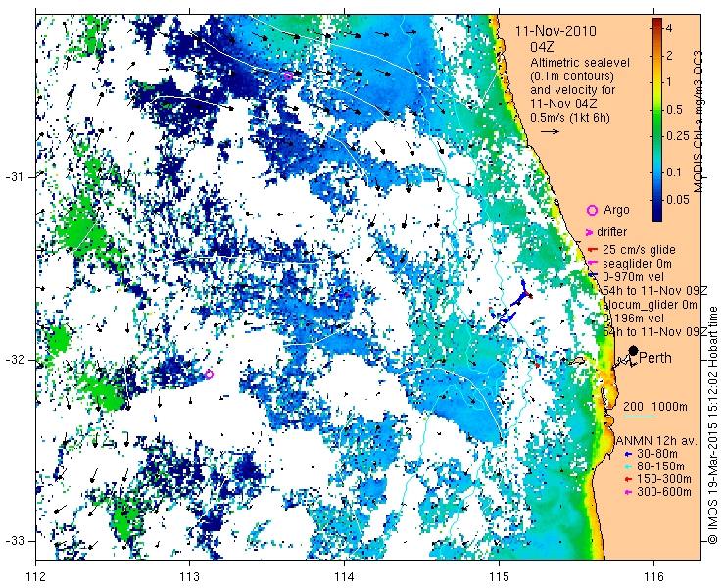Click the 200 1000m depth label
The height and width of the screenshot is (588, 725).
(x=655, y=407)
